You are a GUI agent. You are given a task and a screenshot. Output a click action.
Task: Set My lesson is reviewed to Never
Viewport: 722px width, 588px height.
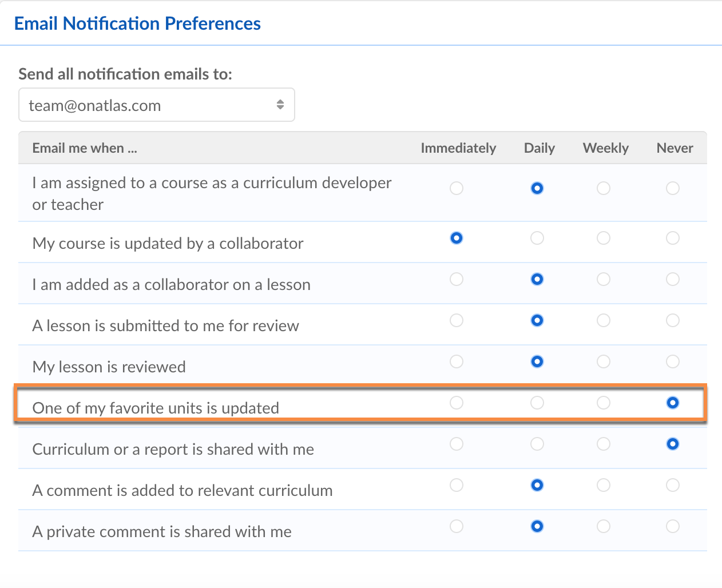coord(673,361)
